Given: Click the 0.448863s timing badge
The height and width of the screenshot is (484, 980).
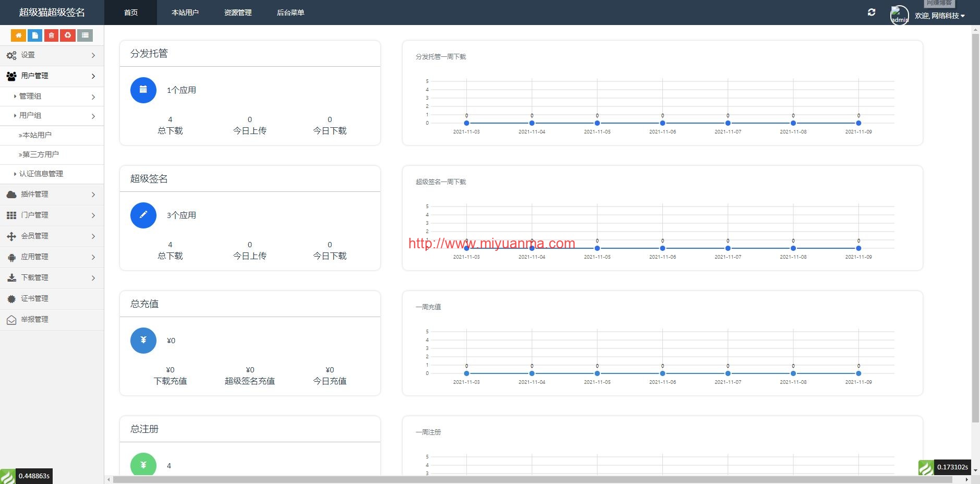Looking at the screenshot, I should [34, 476].
